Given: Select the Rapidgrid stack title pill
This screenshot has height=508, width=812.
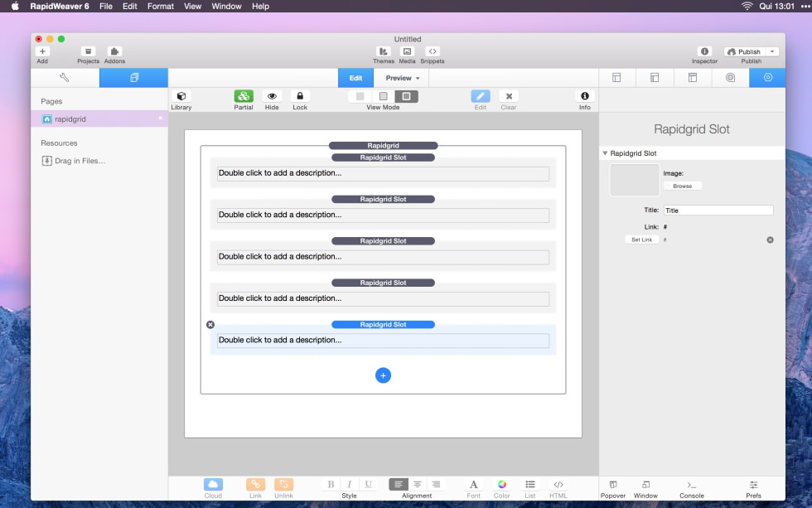Looking at the screenshot, I should (x=383, y=146).
